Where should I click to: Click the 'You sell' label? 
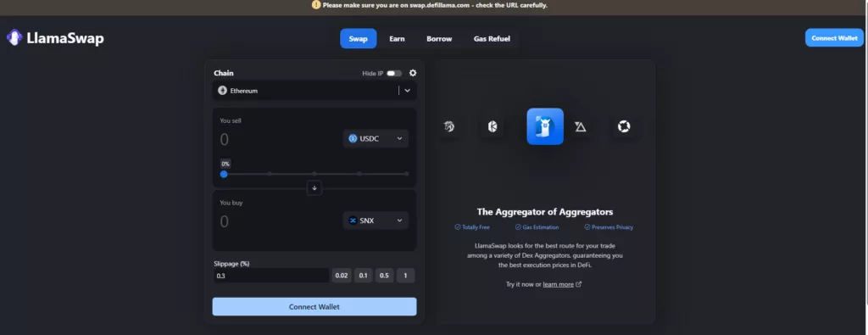tap(231, 120)
